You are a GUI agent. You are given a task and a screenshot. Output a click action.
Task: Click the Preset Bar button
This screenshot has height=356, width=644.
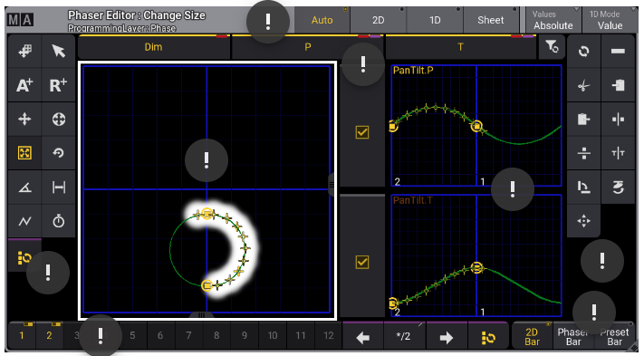[x=614, y=337]
